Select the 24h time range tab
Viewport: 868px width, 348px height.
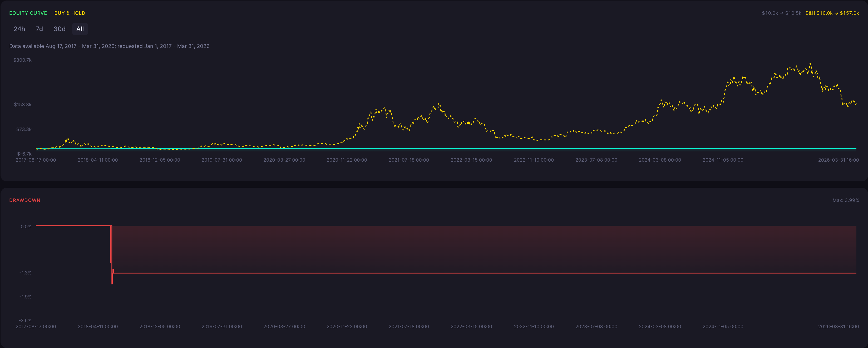[x=19, y=29]
